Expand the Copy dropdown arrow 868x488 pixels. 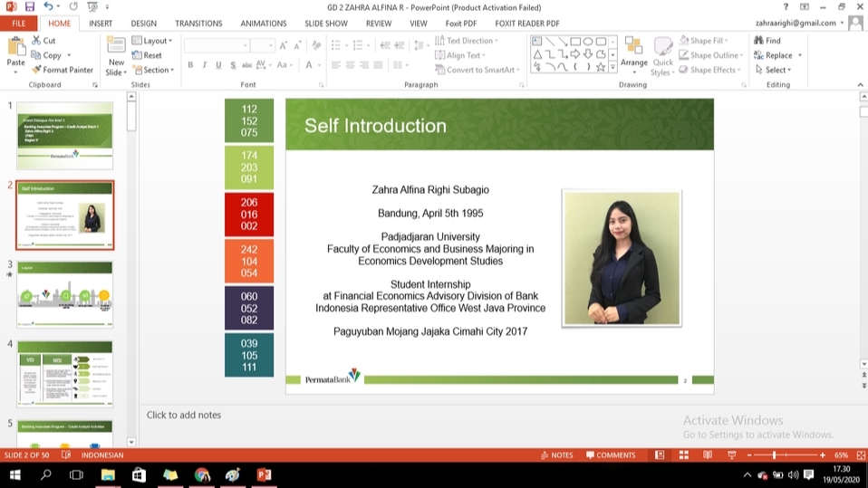[x=69, y=55]
